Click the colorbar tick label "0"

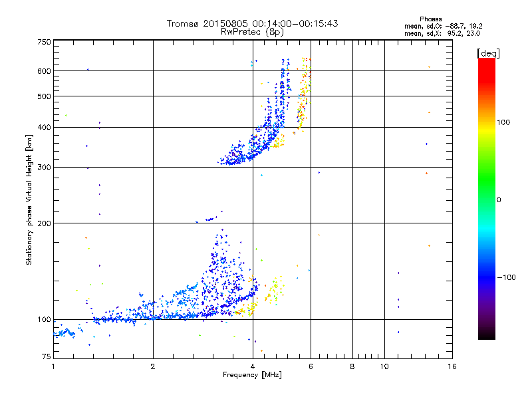[499, 200]
